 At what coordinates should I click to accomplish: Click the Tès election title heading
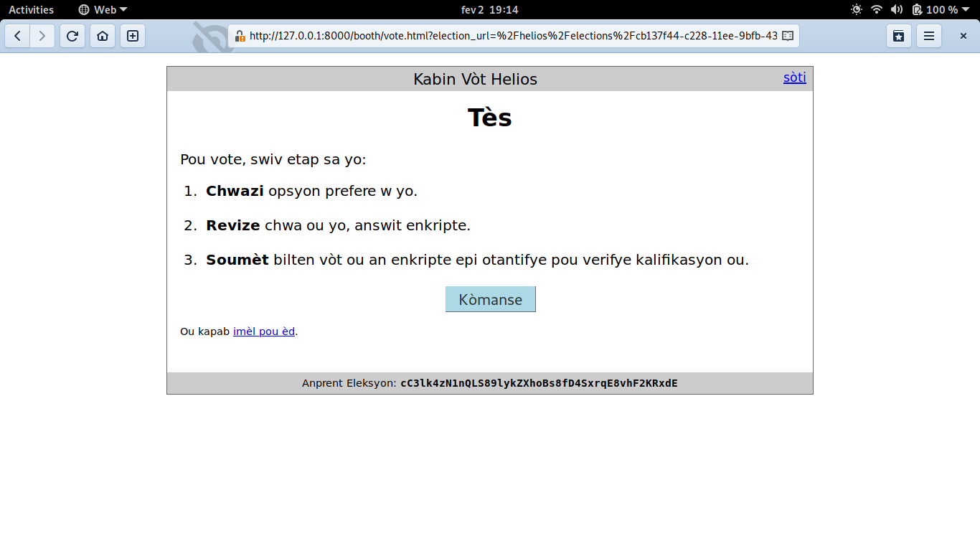490,118
